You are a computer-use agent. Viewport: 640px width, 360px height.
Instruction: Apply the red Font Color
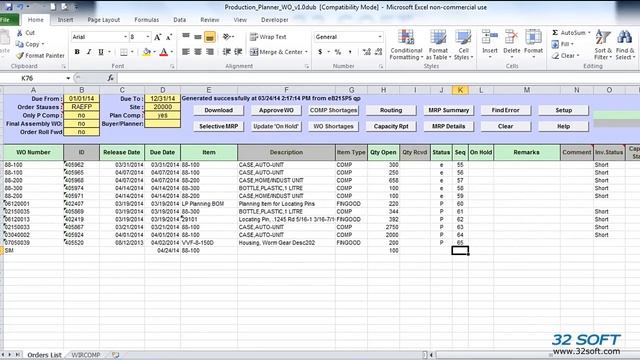tap(164, 52)
